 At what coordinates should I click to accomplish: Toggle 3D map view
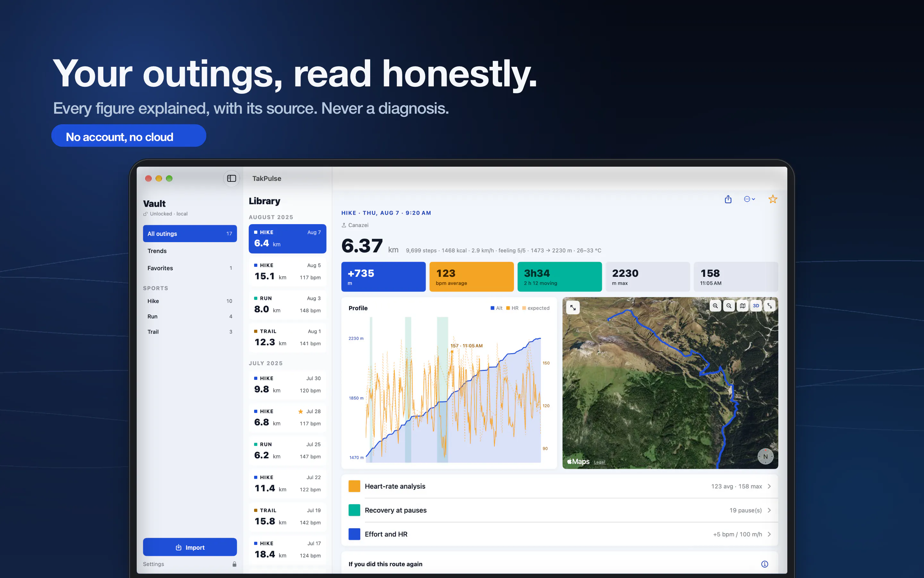pyautogui.click(x=756, y=306)
